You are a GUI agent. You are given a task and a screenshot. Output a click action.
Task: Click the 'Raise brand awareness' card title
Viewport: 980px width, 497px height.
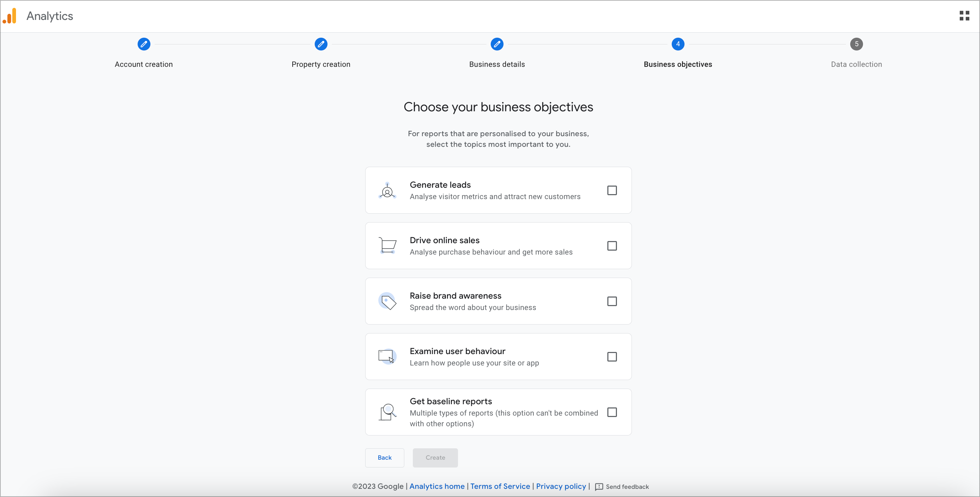pos(456,296)
